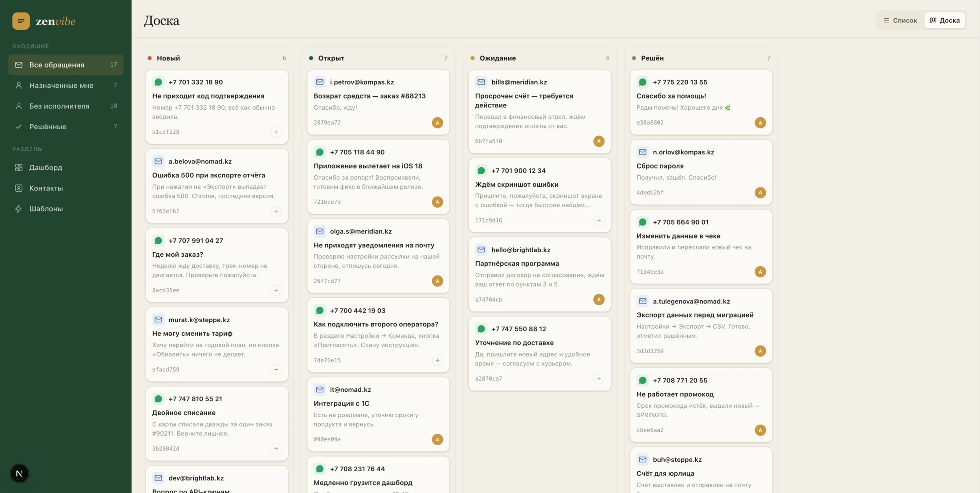This screenshot has width=980, height=493.
Task: Click assign plus icon on card 3b28042d
Action: coord(276,449)
